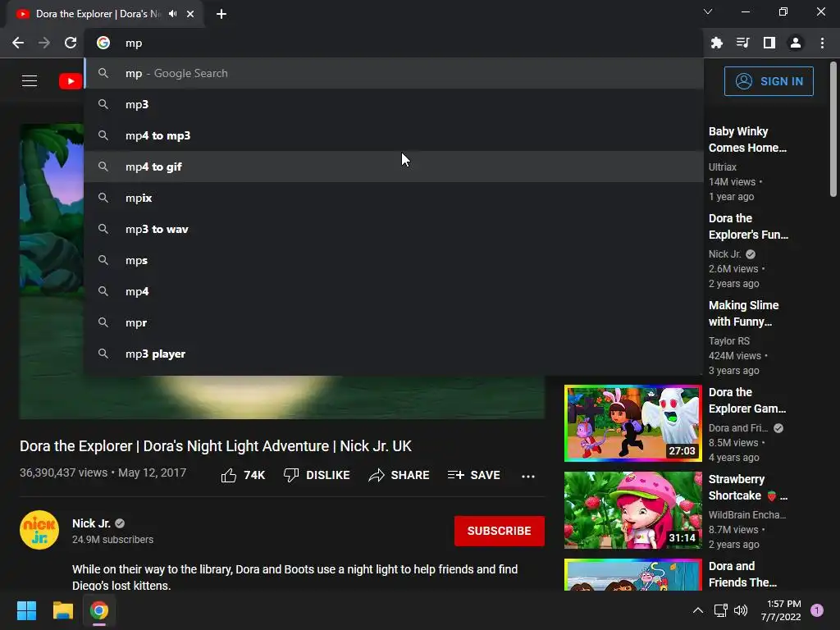
Task: Open 'Dora the Explorer's Fun' video title
Action: point(748,226)
